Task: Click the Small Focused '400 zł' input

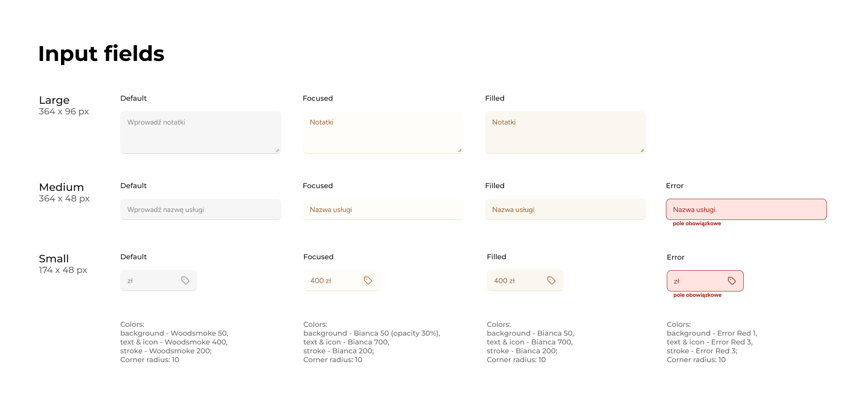Action: (332, 280)
